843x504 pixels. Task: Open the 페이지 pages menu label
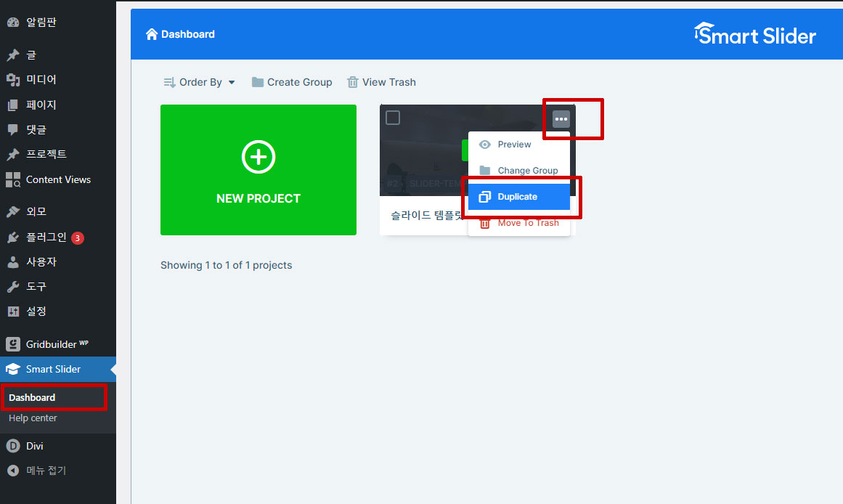pos(41,105)
